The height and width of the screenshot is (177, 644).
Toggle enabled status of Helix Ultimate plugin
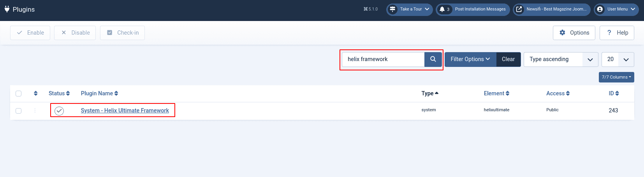59,111
